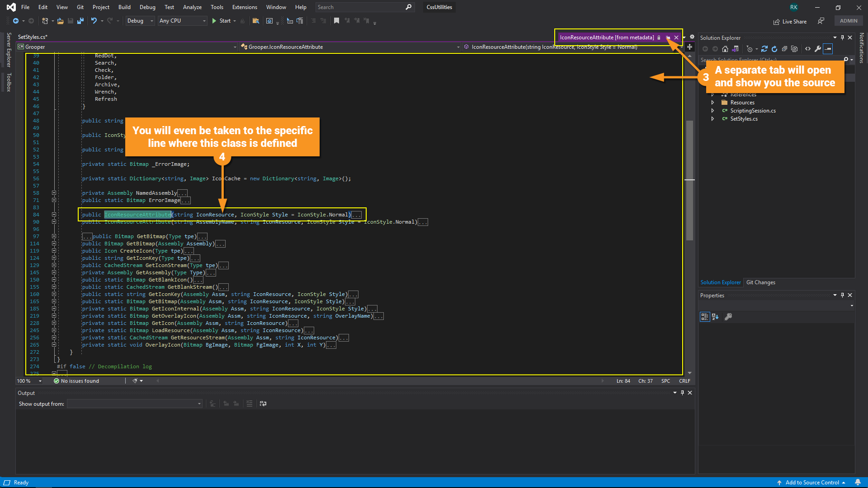Pin the Output panel with auto-hide toggle
Viewport: 868px width, 488px height.
pos(682,393)
